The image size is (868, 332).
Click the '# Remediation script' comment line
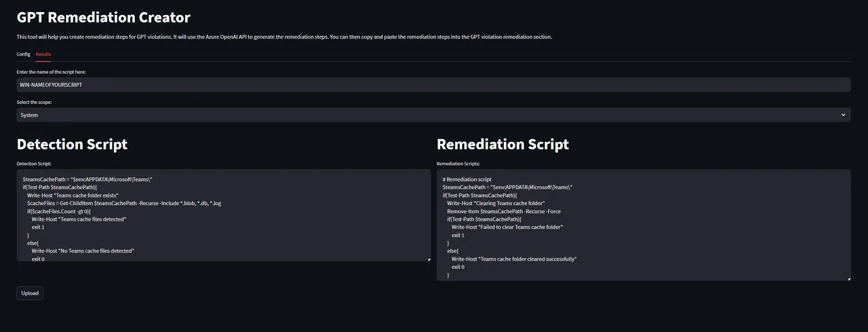467,179
